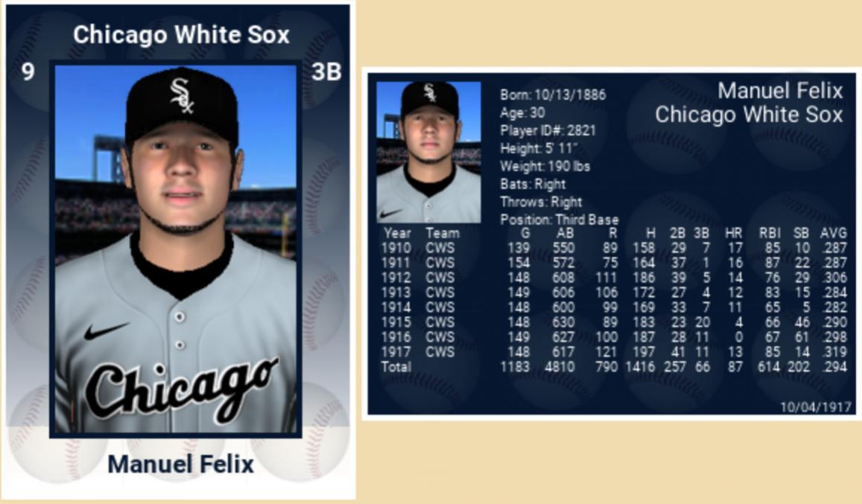Click the small player photo on card back
862x504 pixels.
point(428,152)
